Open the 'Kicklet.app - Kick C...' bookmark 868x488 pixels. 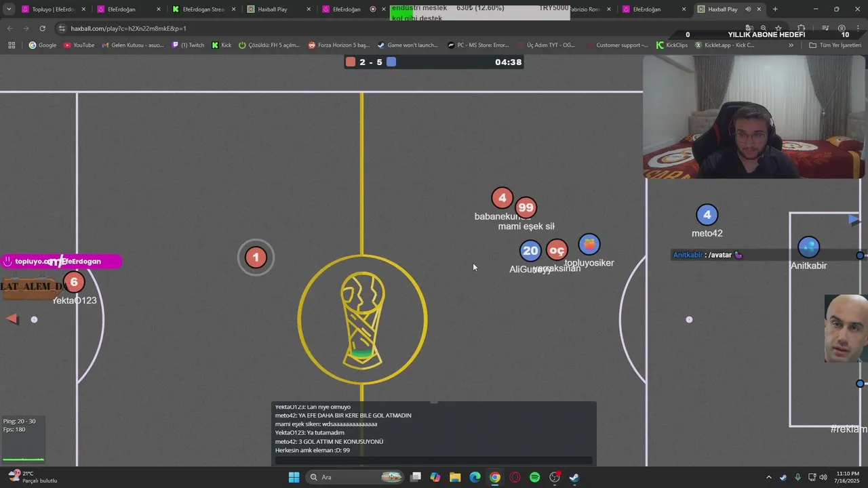(x=724, y=45)
